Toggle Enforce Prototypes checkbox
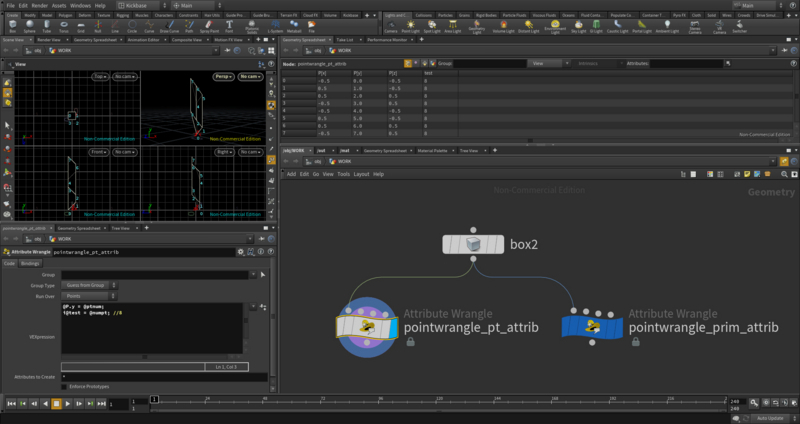Image resolution: width=800 pixels, height=424 pixels. (64, 387)
